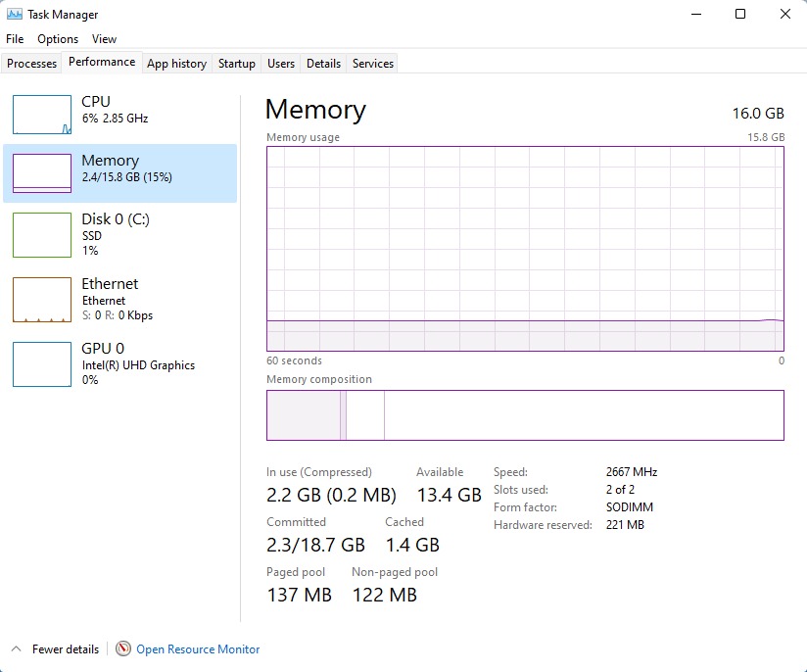The height and width of the screenshot is (672, 807).
Task: Click the Memory composition bar
Action: (x=525, y=415)
